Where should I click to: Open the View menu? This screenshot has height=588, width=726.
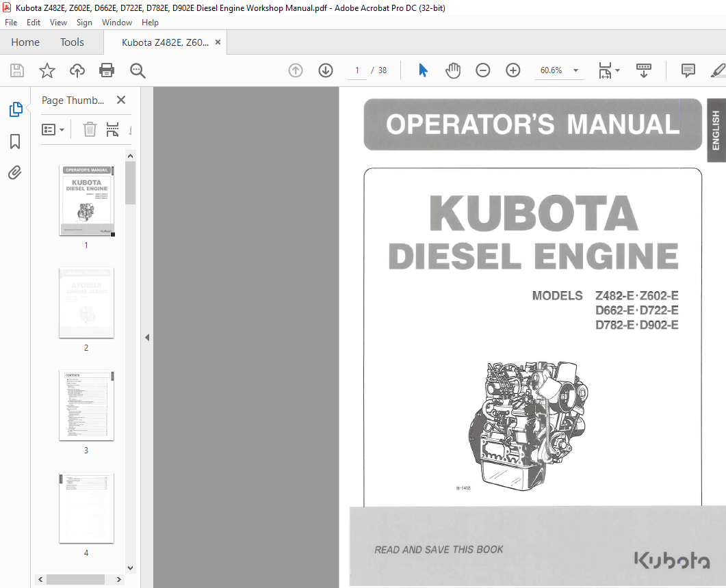pyautogui.click(x=58, y=22)
